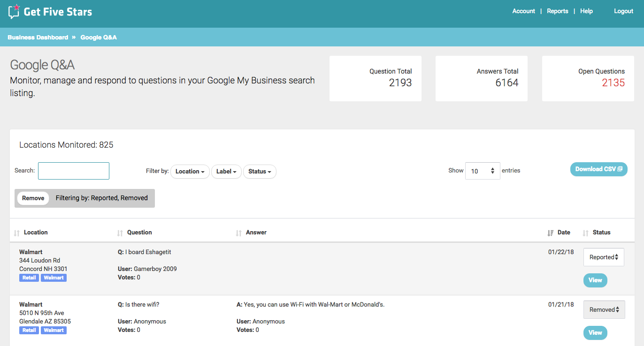Click the 'Glendale AZ 85305' text
Viewport: 644px width, 346px height.
click(45, 322)
